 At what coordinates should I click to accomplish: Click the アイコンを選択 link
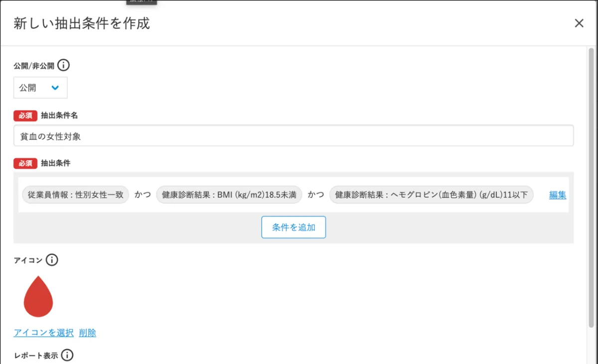click(44, 333)
